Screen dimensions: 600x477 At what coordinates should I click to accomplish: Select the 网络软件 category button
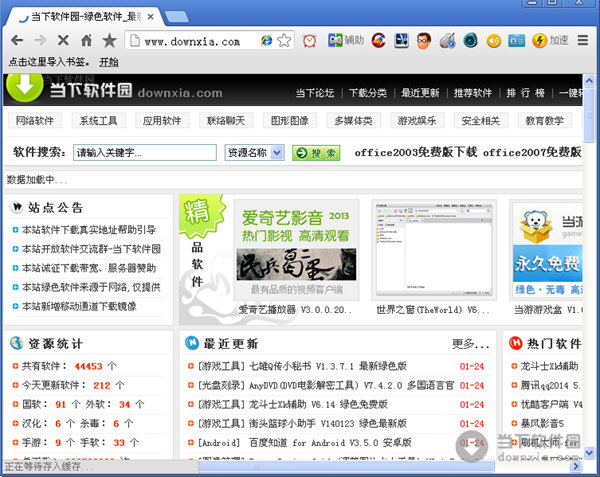point(34,121)
